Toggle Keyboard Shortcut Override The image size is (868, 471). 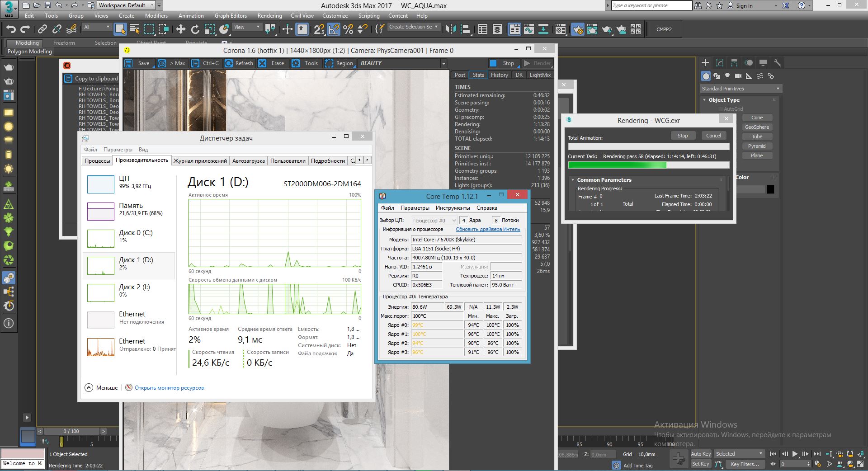(302, 29)
